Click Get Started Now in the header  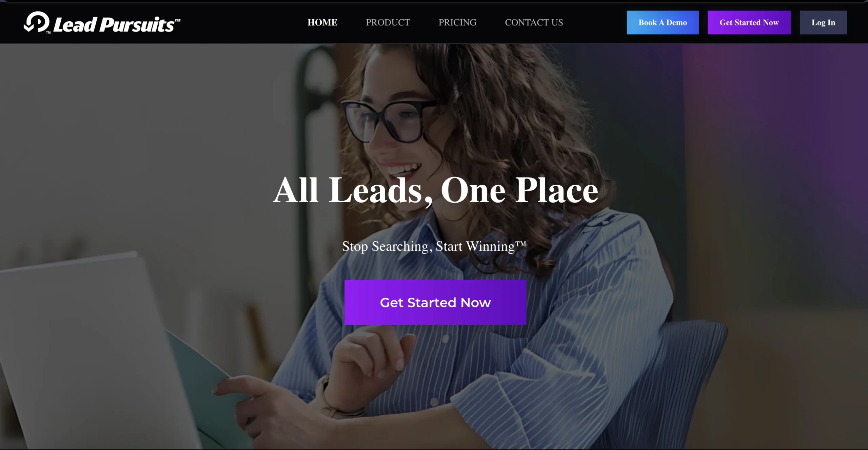coord(749,22)
